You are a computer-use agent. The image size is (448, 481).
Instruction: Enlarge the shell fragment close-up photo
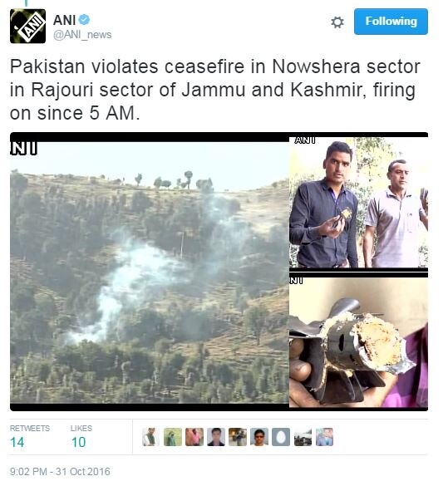(x=358, y=342)
